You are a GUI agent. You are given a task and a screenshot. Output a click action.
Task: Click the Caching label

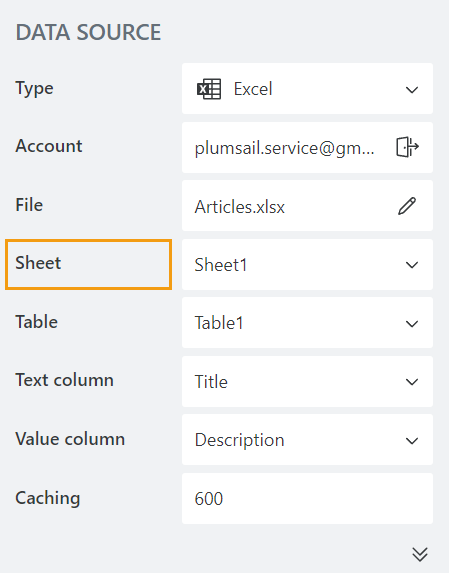47,498
